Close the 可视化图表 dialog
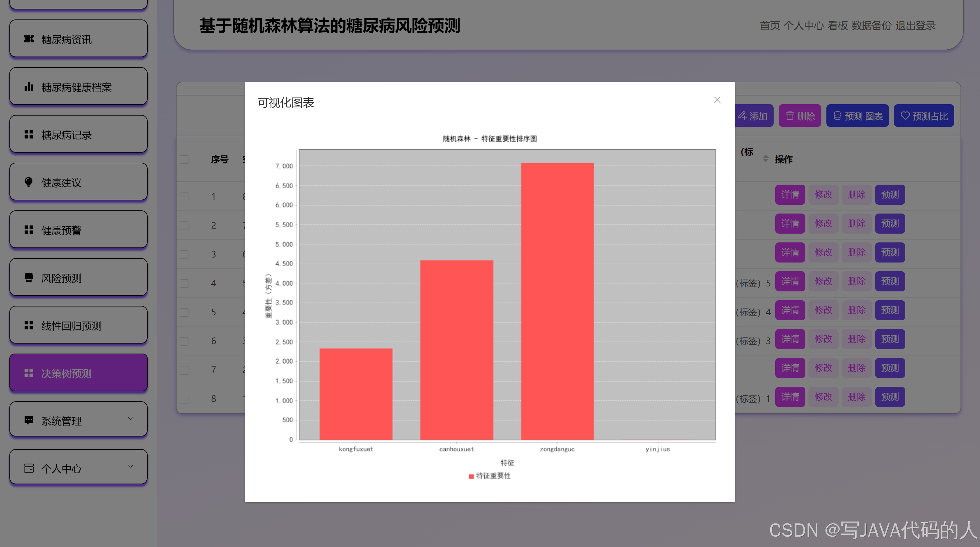The height and width of the screenshot is (547, 980). pos(717,100)
